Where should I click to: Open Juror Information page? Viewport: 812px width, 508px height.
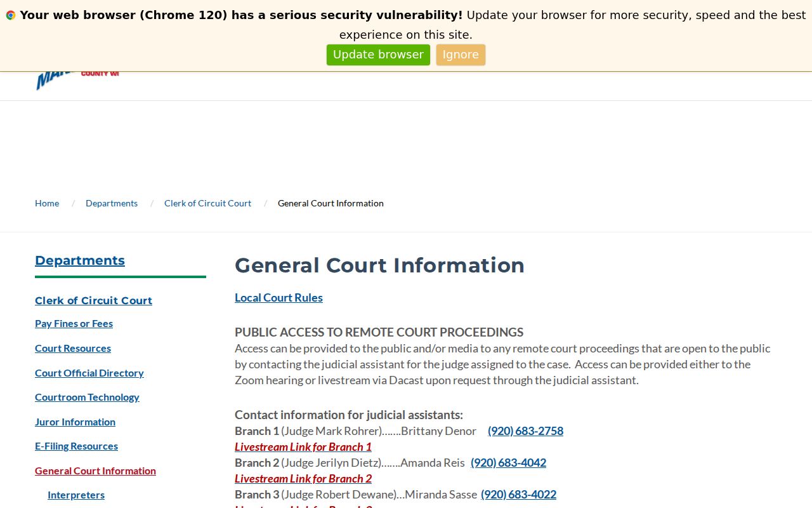75,422
